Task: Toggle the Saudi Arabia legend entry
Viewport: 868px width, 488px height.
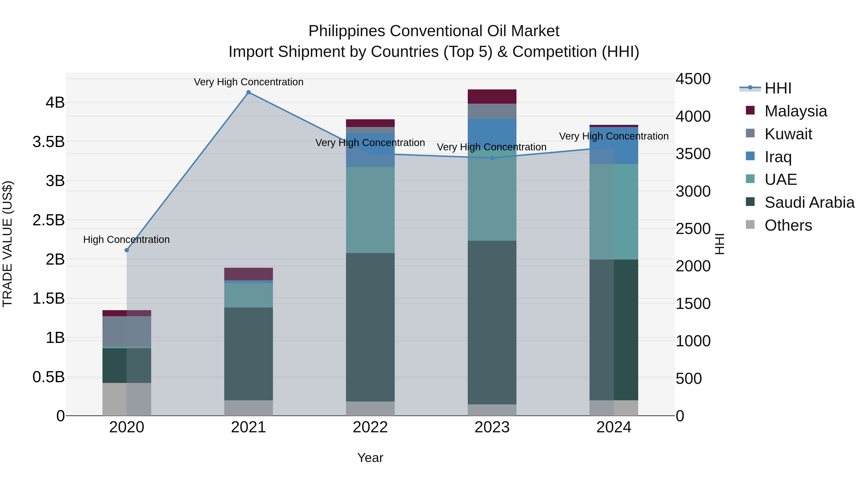Action: pyautogui.click(x=800, y=202)
